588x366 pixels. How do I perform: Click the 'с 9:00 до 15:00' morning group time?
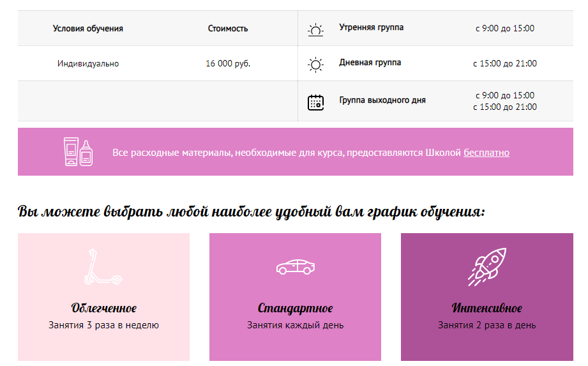[505, 29]
